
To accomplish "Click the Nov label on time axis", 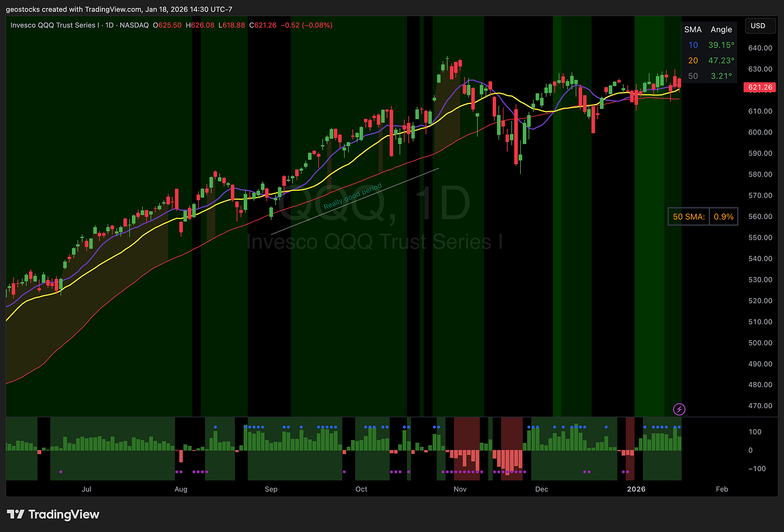I will point(460,489).
